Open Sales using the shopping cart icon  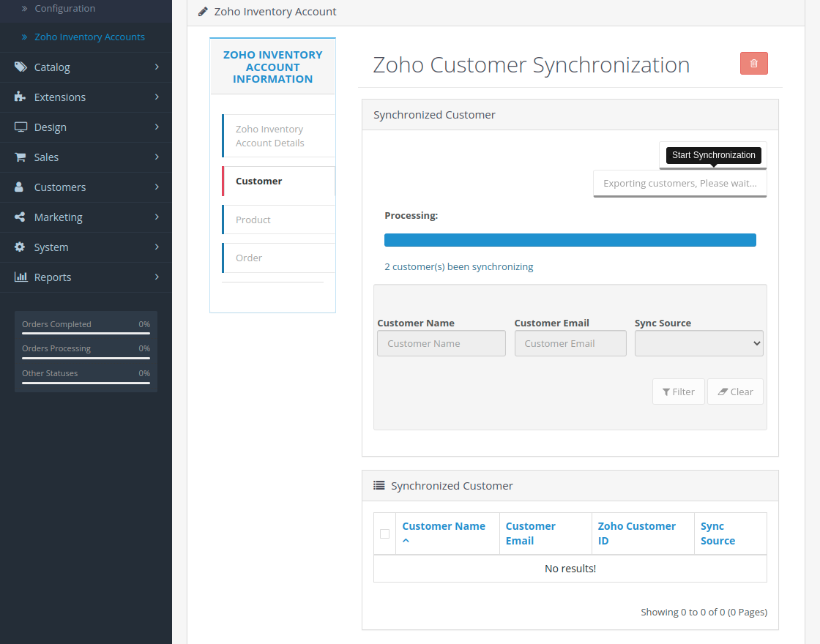coord(20,157)
